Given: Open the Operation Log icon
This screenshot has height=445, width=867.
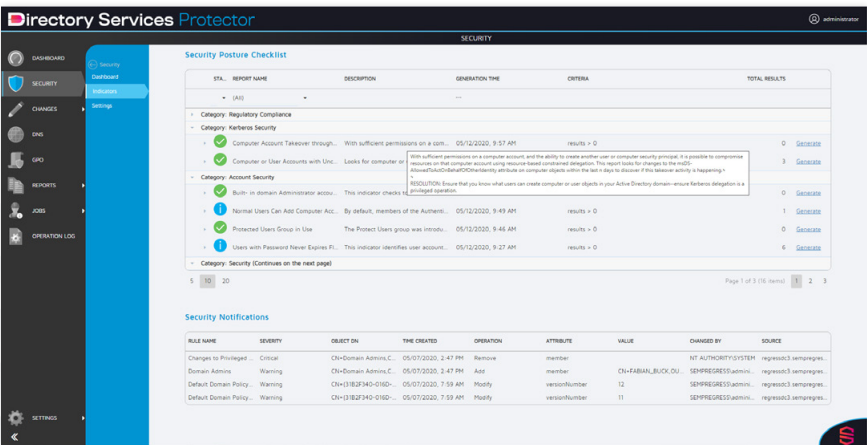Looking at the screenshot, I should pyautogui.click(x=17, y=236).
